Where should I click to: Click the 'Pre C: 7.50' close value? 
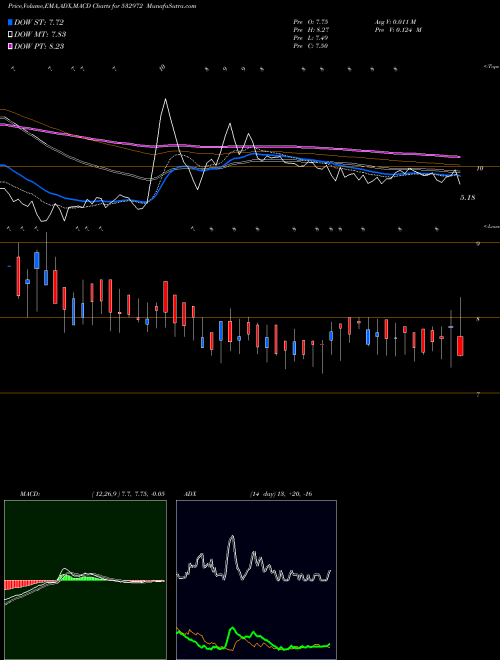click(311, 45)
